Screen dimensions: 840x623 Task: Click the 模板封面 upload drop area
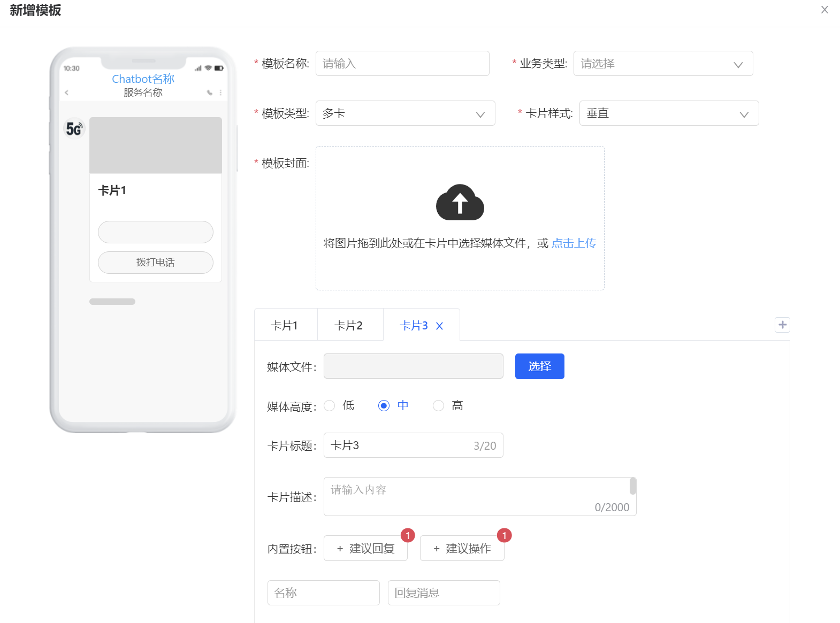(460, 218)
